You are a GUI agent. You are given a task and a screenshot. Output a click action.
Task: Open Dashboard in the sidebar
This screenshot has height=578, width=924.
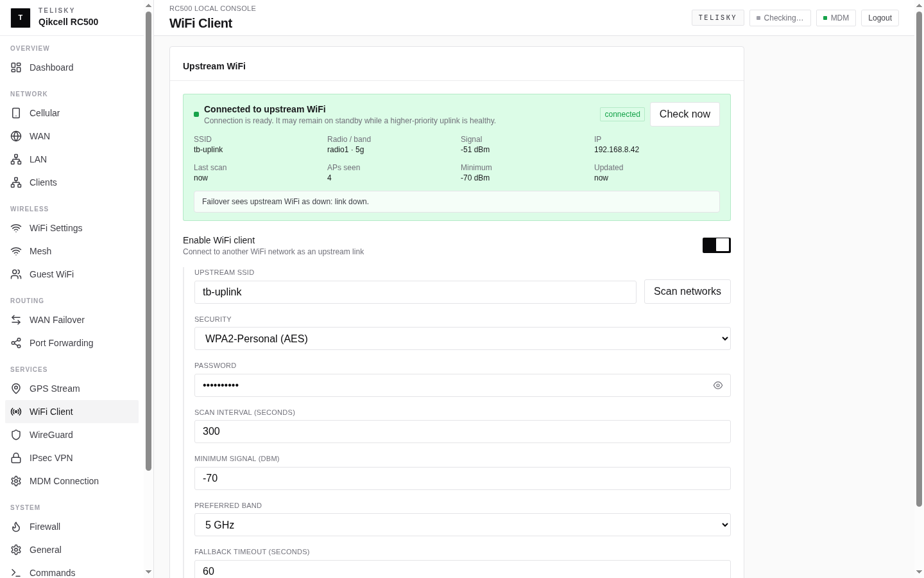pyautogui.click(x=72, y=67)
